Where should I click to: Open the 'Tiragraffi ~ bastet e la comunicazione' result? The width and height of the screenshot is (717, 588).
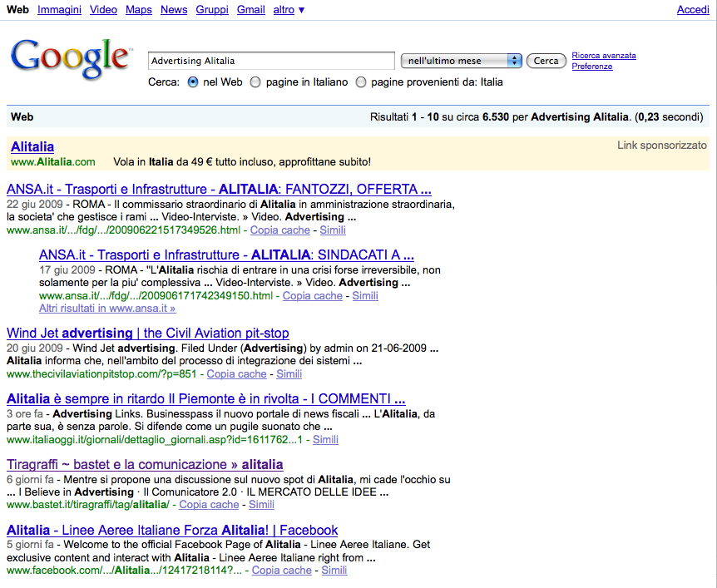tap(145, 465)
